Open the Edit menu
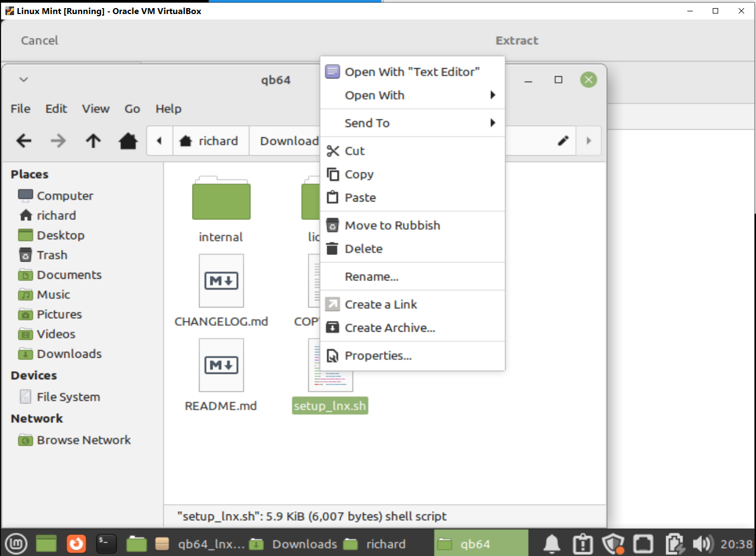Screen dimensions: 756x556 [56, 109]
